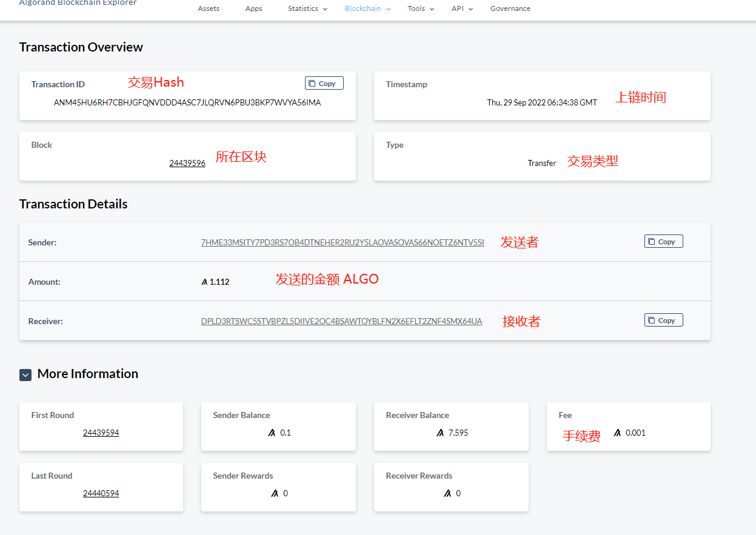Open Last Round 24440594 link
The image size is (756, 535).
tap(101, 493)
